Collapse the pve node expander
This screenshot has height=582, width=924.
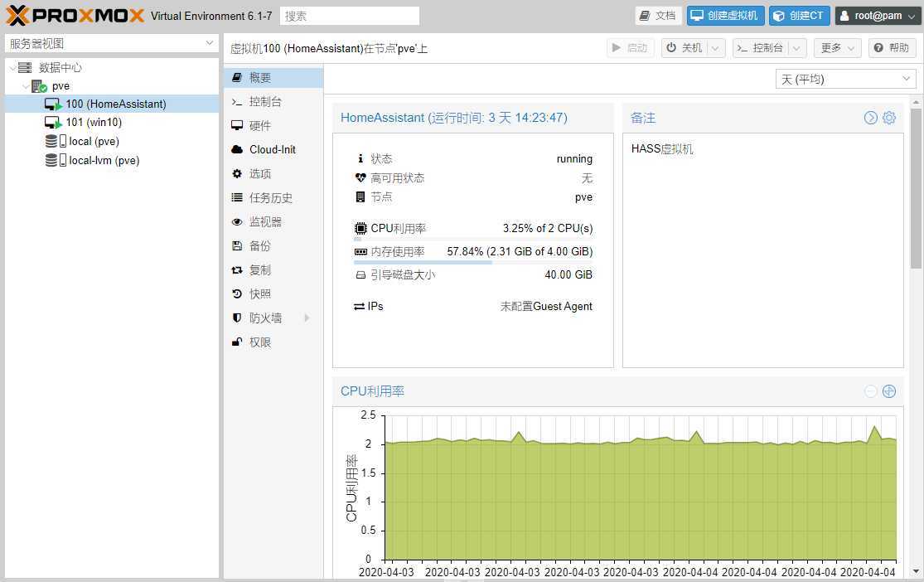pyautogui.click(x=26, y=87)
